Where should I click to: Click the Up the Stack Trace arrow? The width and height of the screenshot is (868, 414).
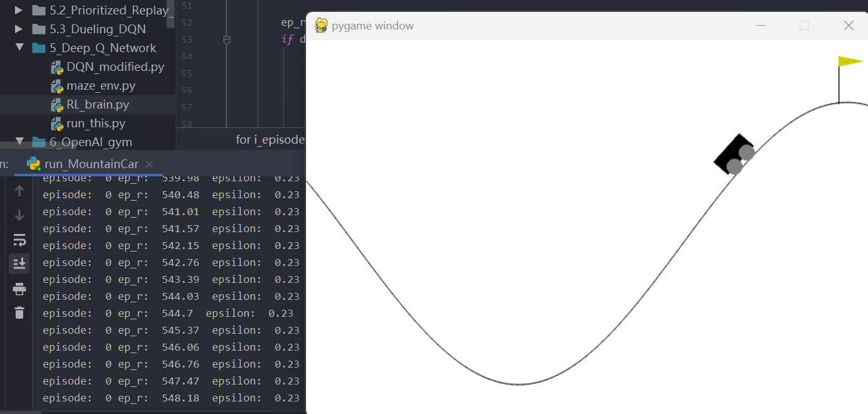click(19, 191)
